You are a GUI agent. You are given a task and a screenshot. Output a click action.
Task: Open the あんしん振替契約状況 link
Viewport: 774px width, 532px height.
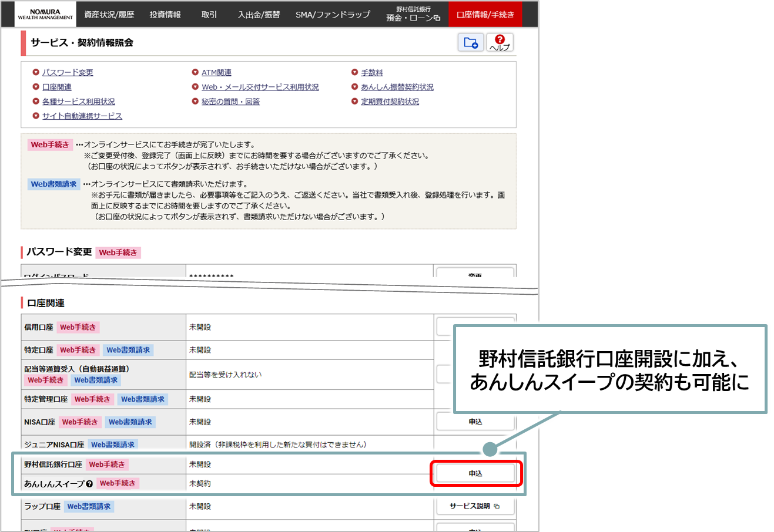pyautogui.click(x=397, y=87)
